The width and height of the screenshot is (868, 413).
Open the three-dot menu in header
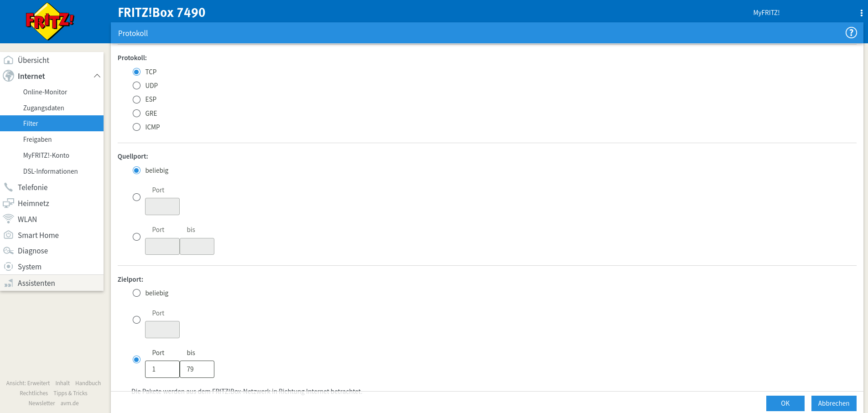861,13
